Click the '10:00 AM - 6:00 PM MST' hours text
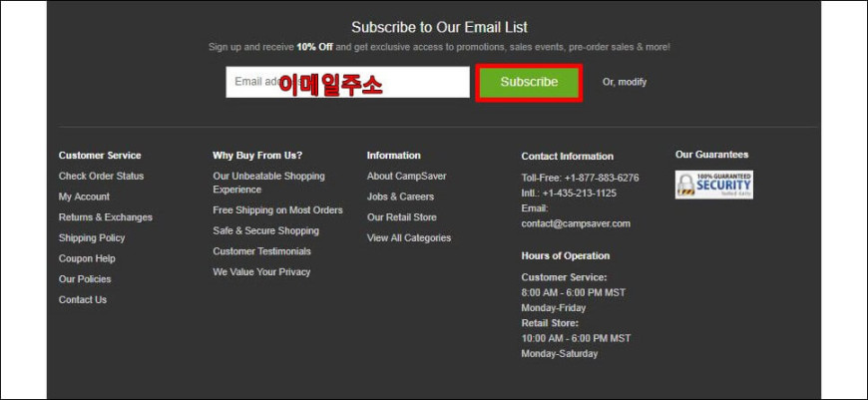Viewport: 868px width, 400px height. tap(576, 338)
